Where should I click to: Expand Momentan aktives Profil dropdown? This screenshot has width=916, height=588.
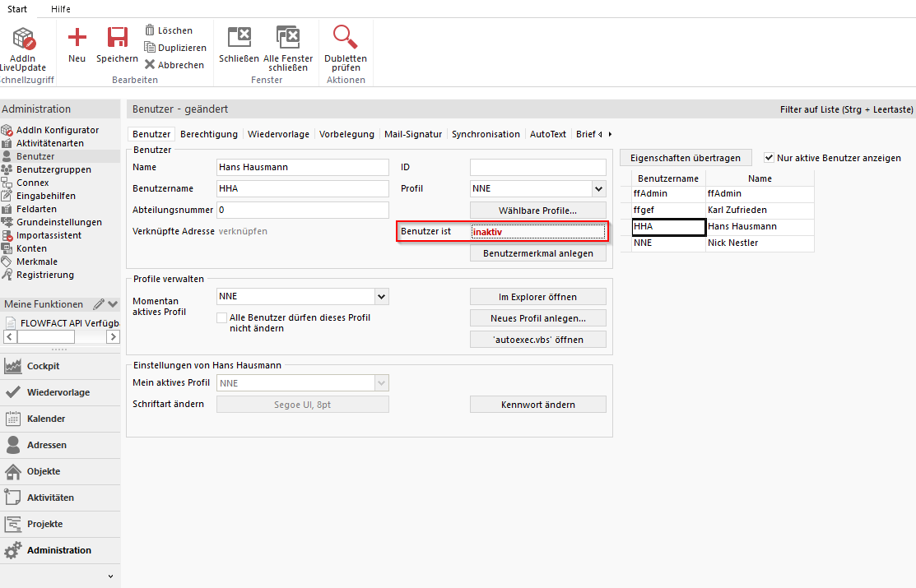click(x=380, y=296)
